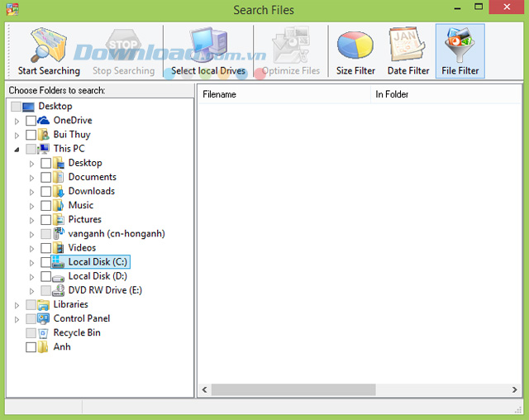Check the Anh folder checkbox
The height and width of the screenshot is (420, 529).
click(31, 347)
